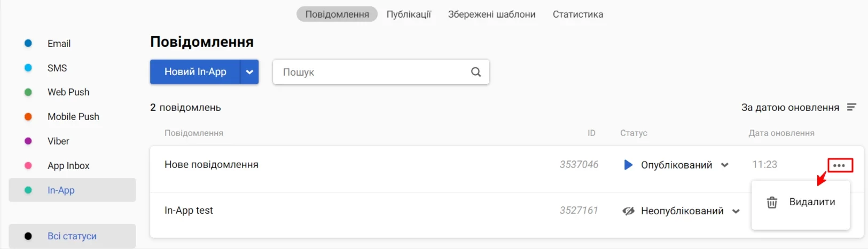
Task: Open the Нове повідомлення message
Action: point(212,165)
